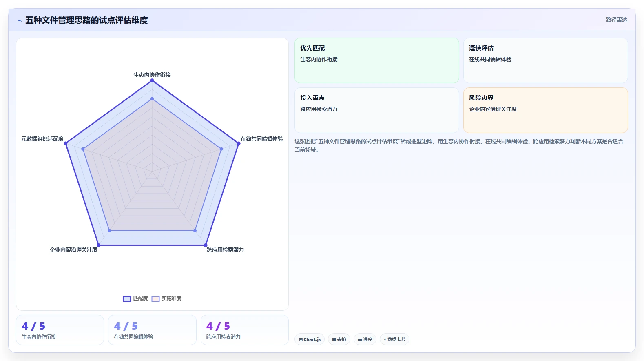Click the small icon in 数据卡片 chip
Viewport: 644px width, 361px height.
click(x=385, y=339)
